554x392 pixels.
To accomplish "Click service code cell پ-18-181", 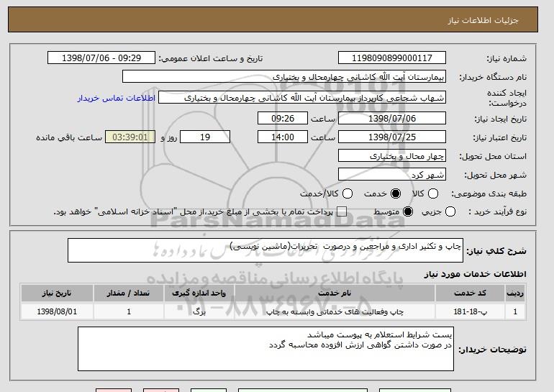I will pos(470,312).
